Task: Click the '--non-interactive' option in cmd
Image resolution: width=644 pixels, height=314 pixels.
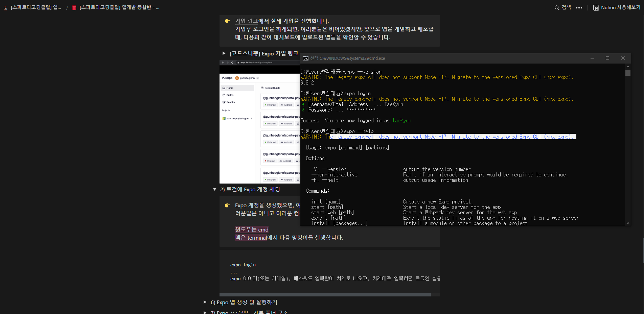Action: (x=334, y=174)
